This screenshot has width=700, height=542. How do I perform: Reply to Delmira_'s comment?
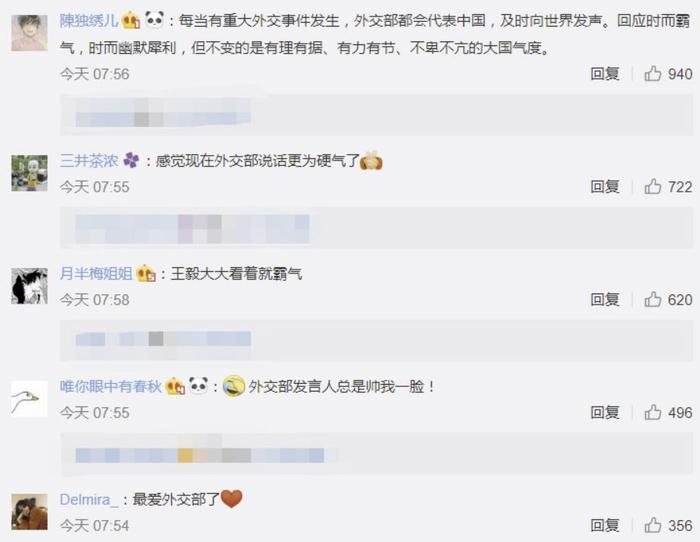pyautogui.click(x=605, y=525)
